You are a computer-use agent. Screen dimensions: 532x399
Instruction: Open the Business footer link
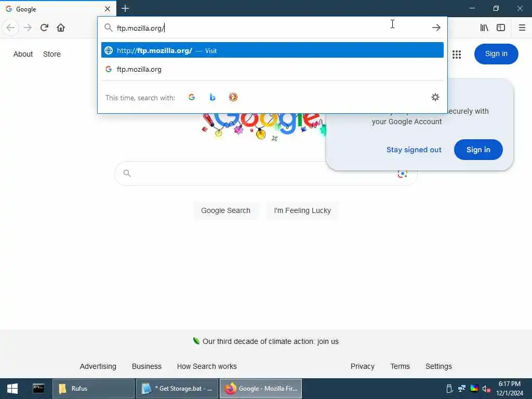[x=147, y=366]
